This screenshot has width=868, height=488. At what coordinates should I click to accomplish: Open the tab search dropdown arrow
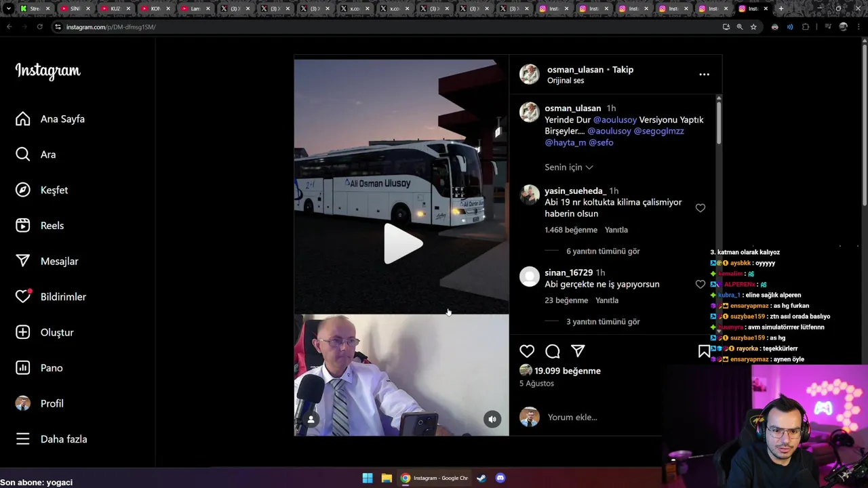click(x=8, y=9)
